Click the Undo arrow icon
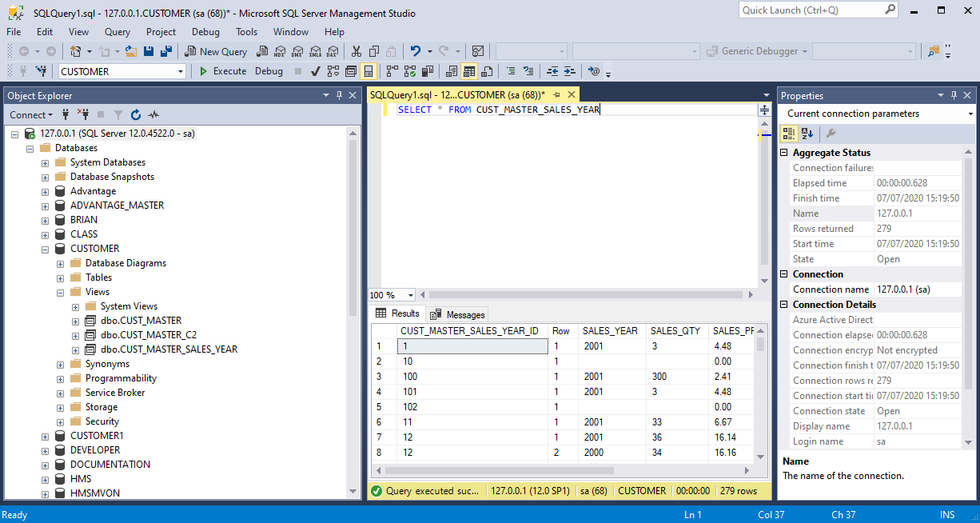This screenshot has width=980, height=523. (x=416, y=51)
